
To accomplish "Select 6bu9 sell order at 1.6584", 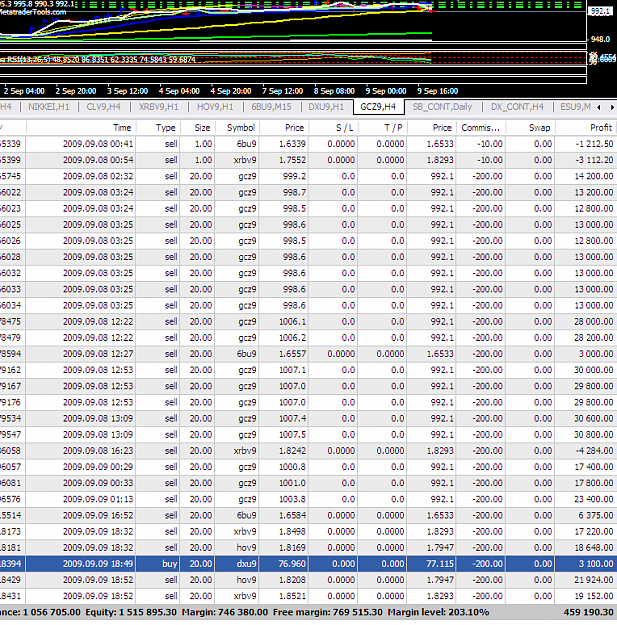I will 308,515.
